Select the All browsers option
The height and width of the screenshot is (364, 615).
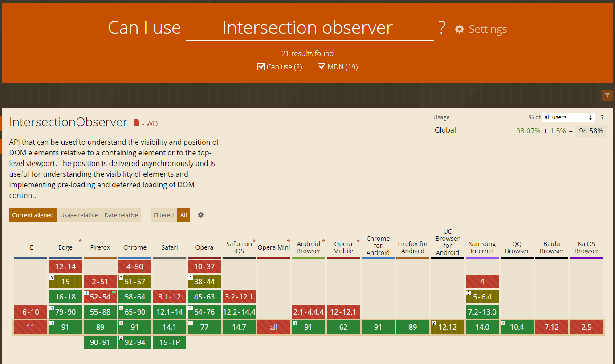click(x=183, y=215)
